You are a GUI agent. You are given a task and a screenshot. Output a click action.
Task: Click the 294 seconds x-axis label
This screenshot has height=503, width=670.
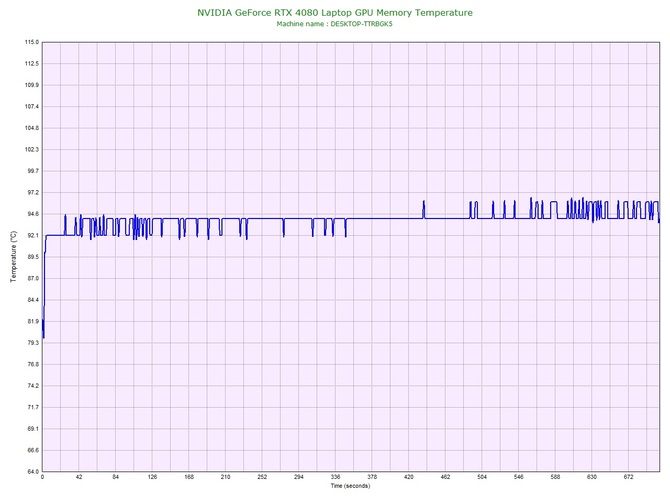click(x=299, y=477)
